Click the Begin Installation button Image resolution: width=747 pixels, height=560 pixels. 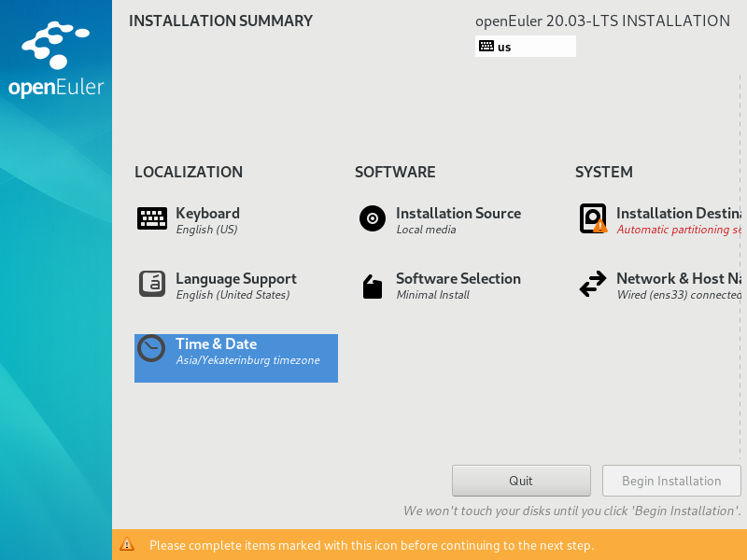pyautogui.click(x=671, y=481)
